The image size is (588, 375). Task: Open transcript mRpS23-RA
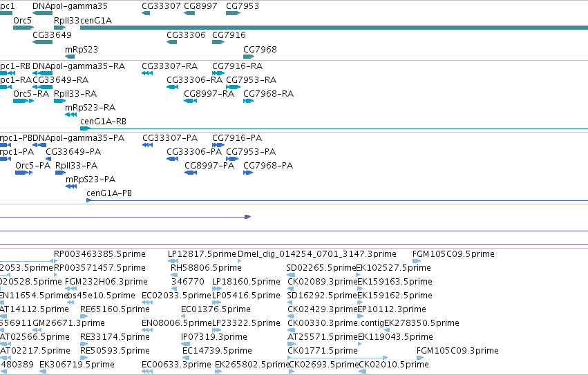(x=90, y=108)
